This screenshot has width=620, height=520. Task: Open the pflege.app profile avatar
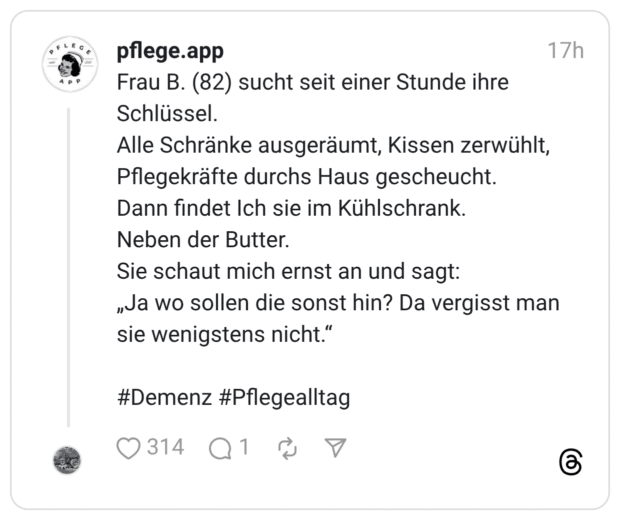click(69, 63)
